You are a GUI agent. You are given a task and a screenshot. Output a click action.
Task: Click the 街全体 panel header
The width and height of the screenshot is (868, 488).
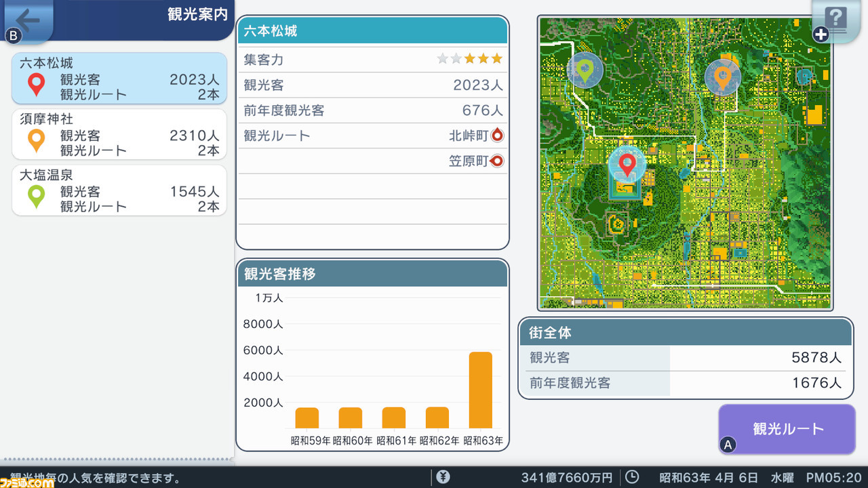click(686, 333)
